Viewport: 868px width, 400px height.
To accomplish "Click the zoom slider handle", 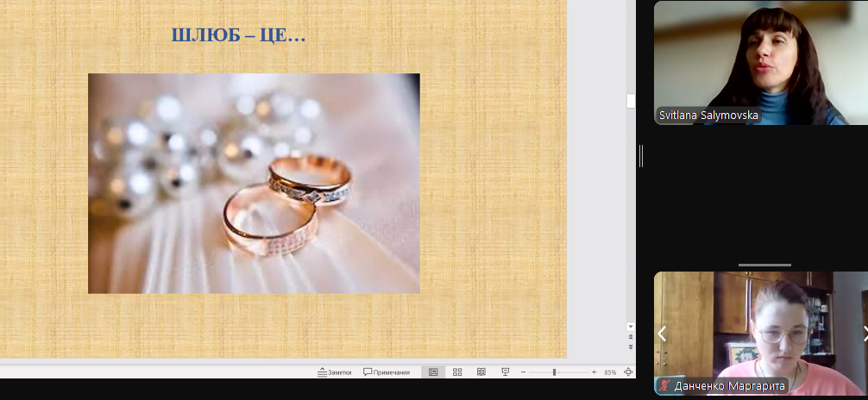I will [554, 372].
